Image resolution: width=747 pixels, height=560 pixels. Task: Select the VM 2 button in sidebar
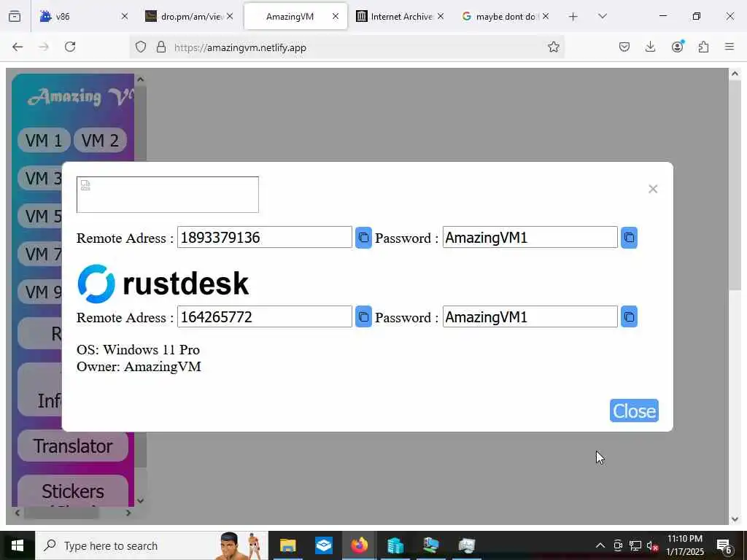(x=100, y=141)
